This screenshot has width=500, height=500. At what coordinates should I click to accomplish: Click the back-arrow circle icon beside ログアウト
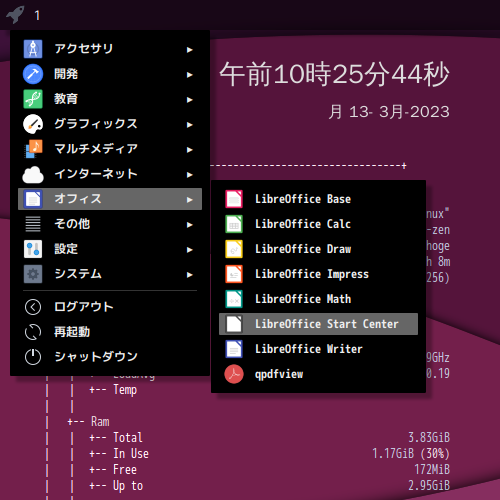[33, 307]
